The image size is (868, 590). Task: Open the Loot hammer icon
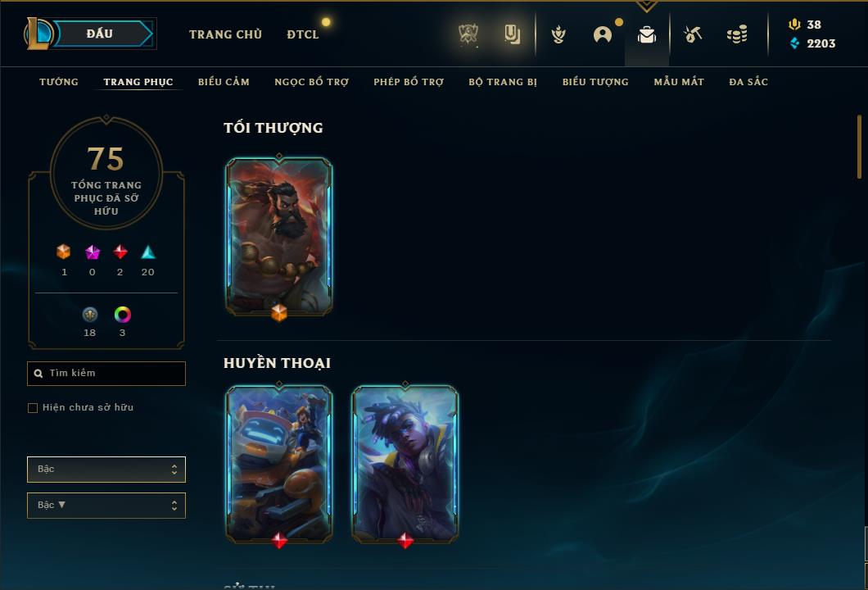tap(693, 34)
